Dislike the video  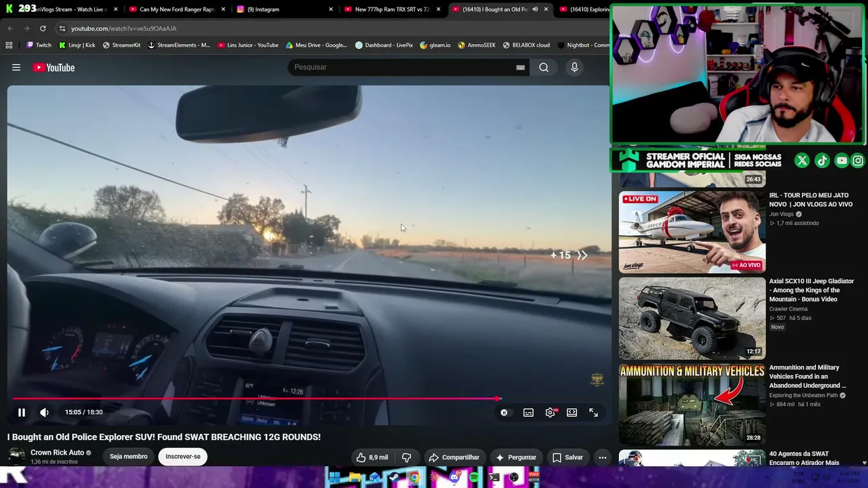406,457
